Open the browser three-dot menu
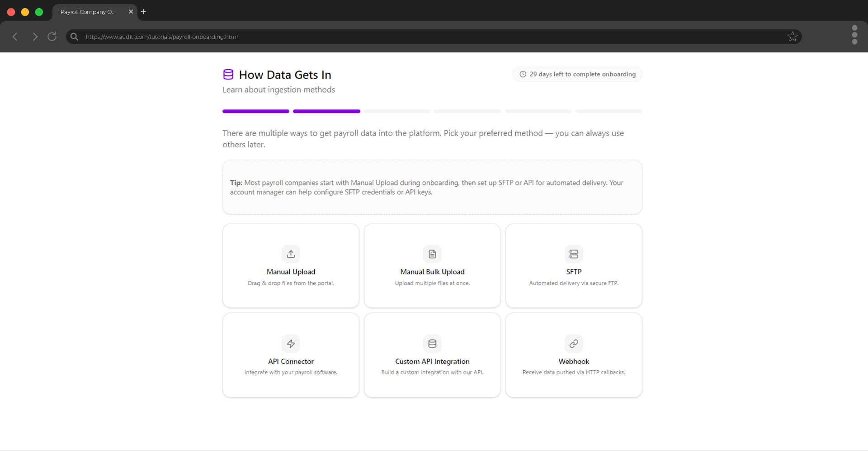The width and height of the screenshot is (868, 452). [x=854, y=35]
